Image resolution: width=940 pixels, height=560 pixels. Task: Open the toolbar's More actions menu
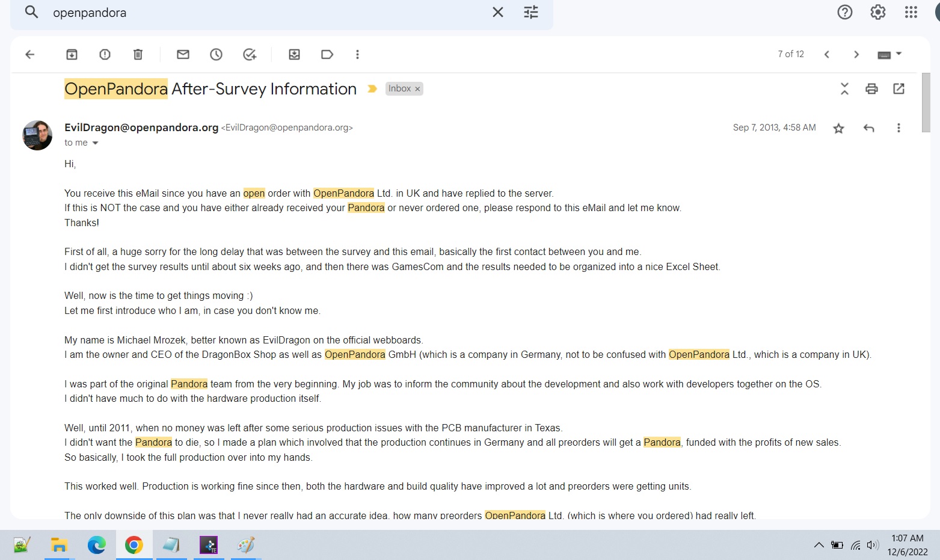357,55
